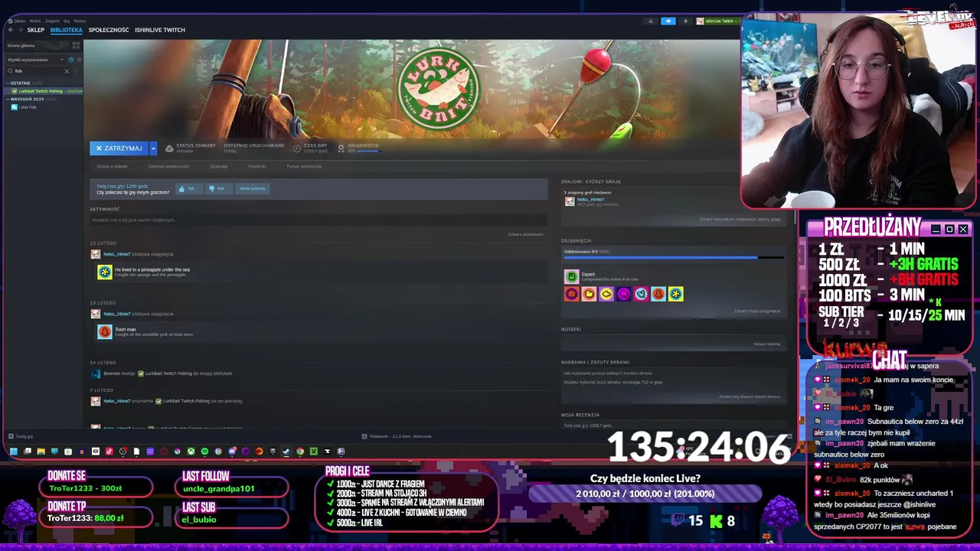Screen dimensions: 980x551
Task: Open Minecraft icon in taskbar
Action: pyautogui.click(x=313, y=452)
